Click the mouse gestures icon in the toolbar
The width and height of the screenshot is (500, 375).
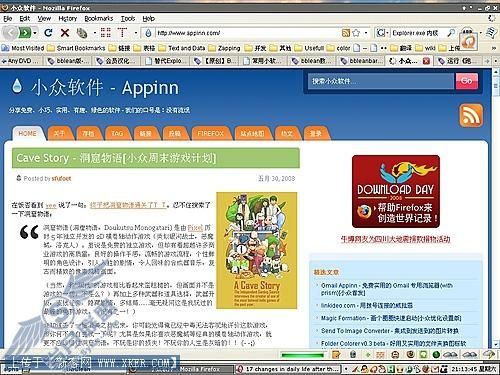click(x=81, y=33)
